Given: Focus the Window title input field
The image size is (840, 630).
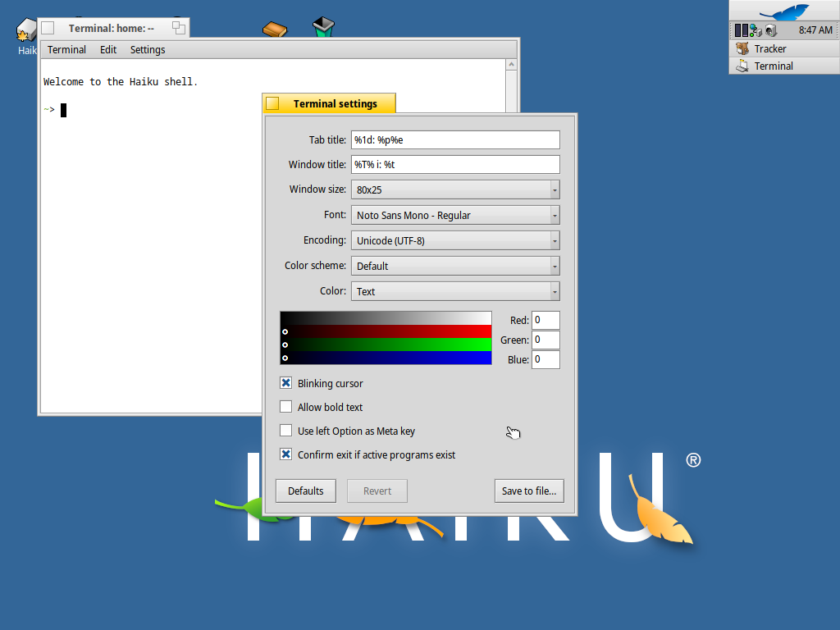Looking at the screenshot, I should [x=455, y=164].
